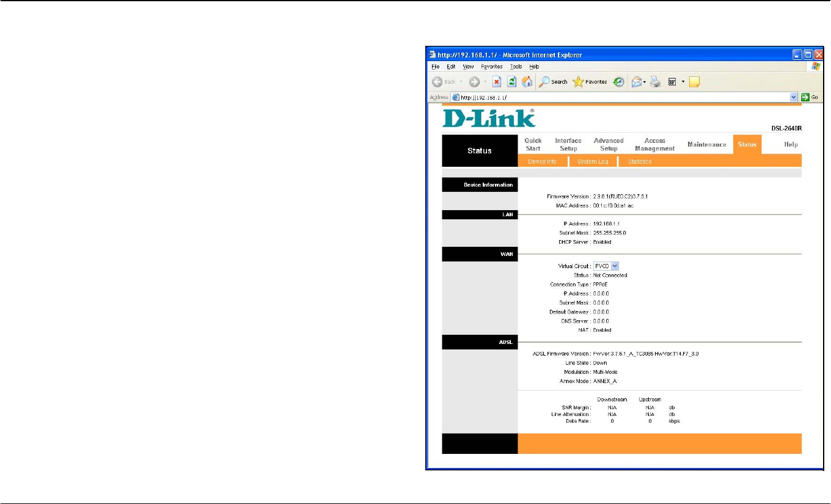Open the Edit menu
The height and width of the screenshot is (504, 831).
(451, 67)
